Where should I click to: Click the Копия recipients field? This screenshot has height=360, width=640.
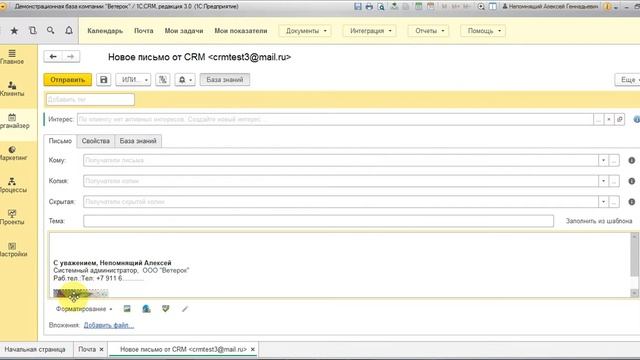tap(341, 181)
